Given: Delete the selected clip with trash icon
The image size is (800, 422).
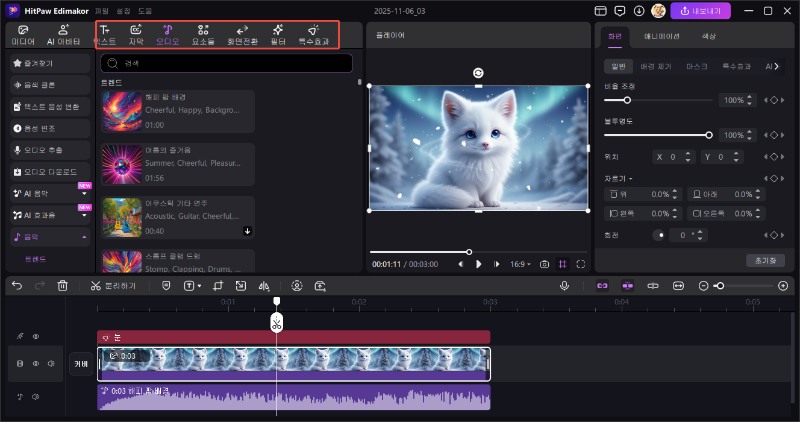Looking at the screenshot, I should click(x=62, y=286).
